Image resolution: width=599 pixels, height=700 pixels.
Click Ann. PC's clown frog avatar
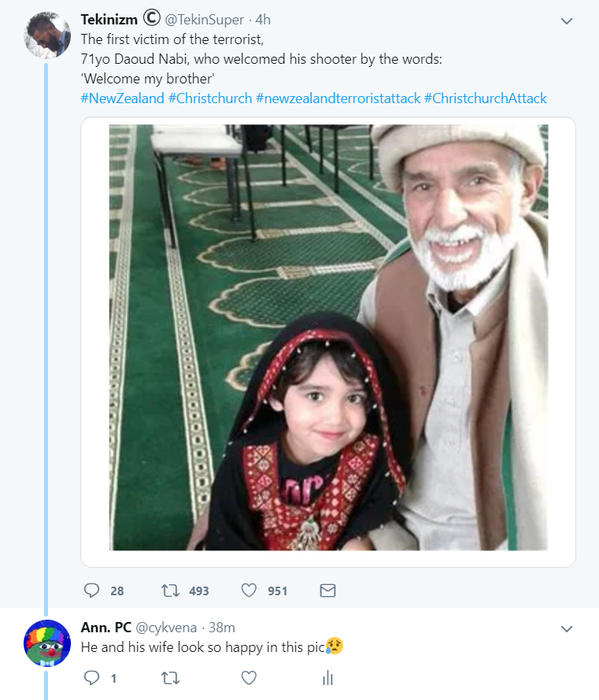click(48, 643)
